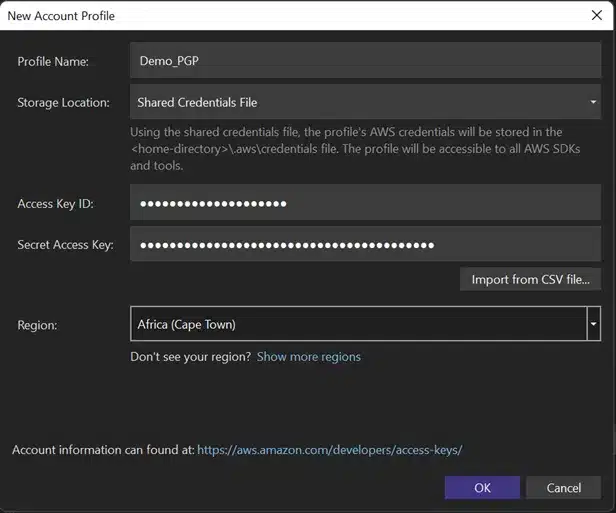Close the New Account Profile dialog
This screenshot has height=513, width=616.
[x=597, y=15]
